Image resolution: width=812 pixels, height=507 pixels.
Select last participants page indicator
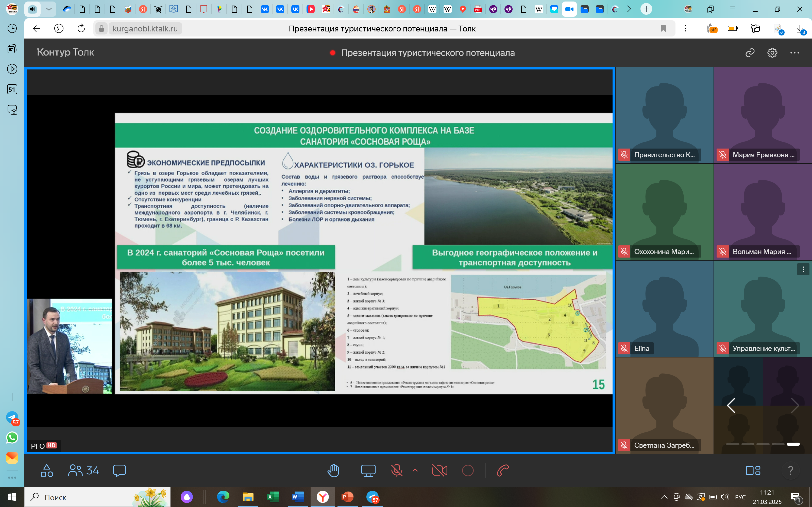(793, 444)
